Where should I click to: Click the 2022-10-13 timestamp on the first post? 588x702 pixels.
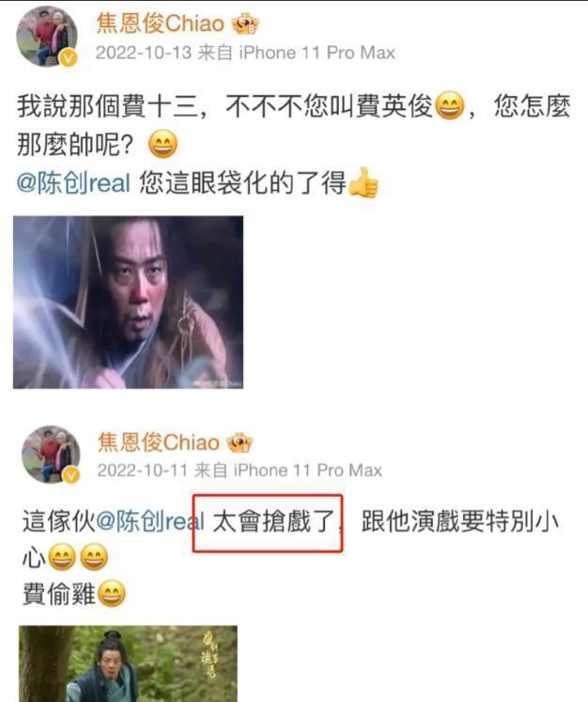point(143,53)
